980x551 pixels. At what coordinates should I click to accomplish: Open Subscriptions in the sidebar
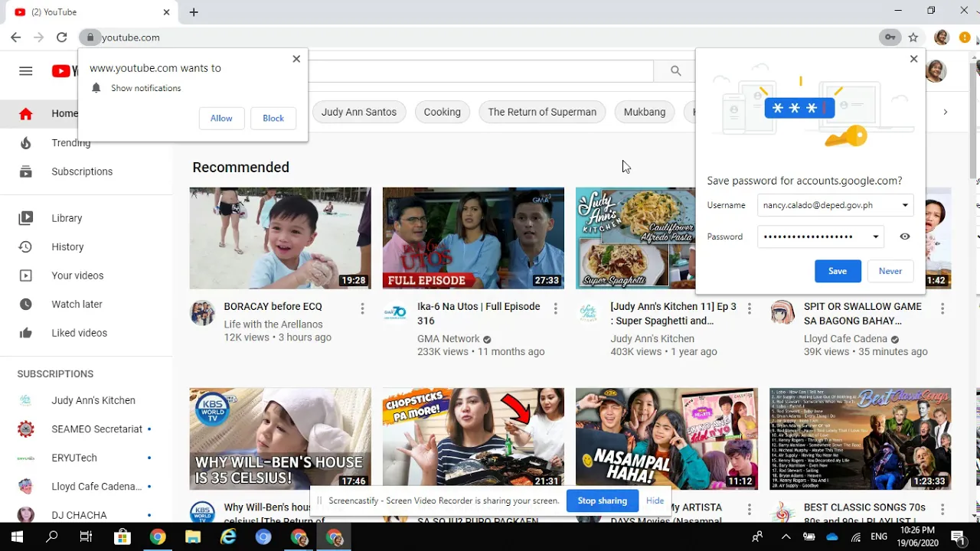(86, 171)
